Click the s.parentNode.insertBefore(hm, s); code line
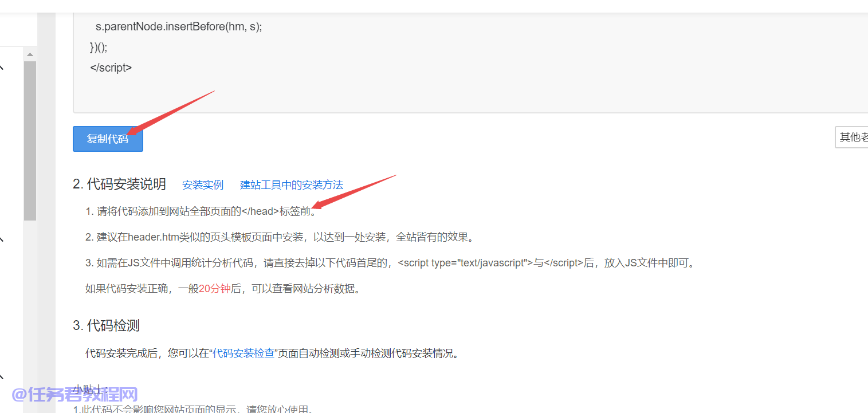The width and height of the screenshot is (868, 413). 179,26
